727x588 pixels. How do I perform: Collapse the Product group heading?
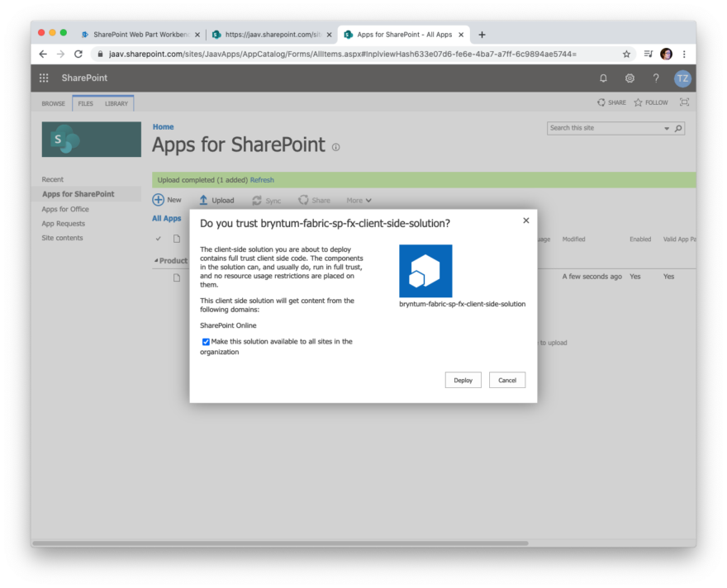pyautogui.click(x=155, y=260)
